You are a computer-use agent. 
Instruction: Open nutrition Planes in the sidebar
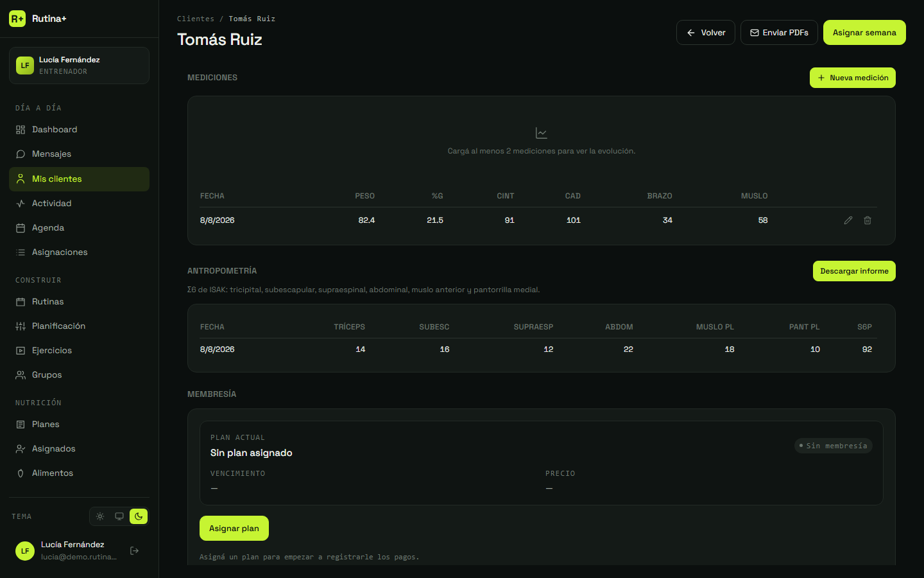[79, 425]
